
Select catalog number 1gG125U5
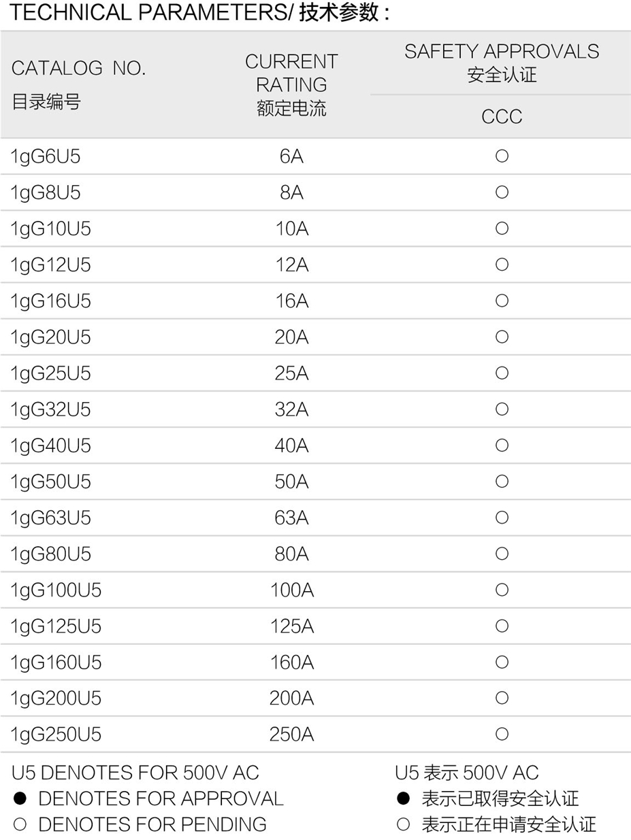(56, 626)
